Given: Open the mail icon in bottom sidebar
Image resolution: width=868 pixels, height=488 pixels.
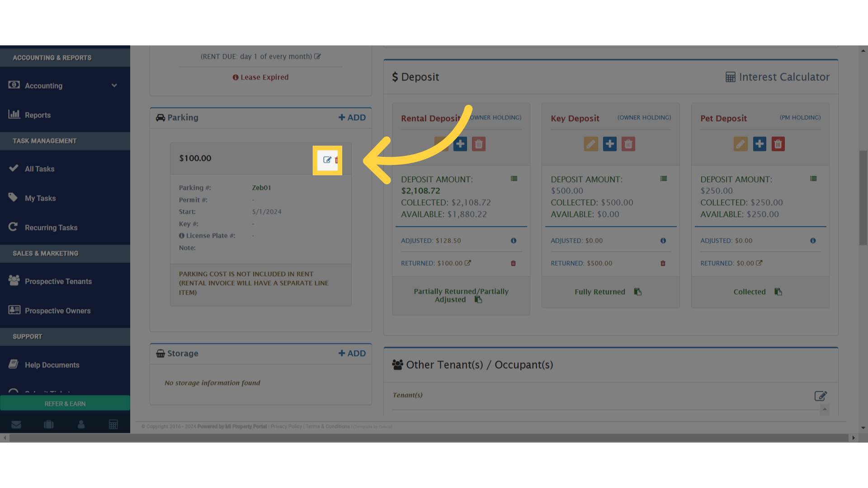Looking at the screenshot, I should click(x=16, y=424).
